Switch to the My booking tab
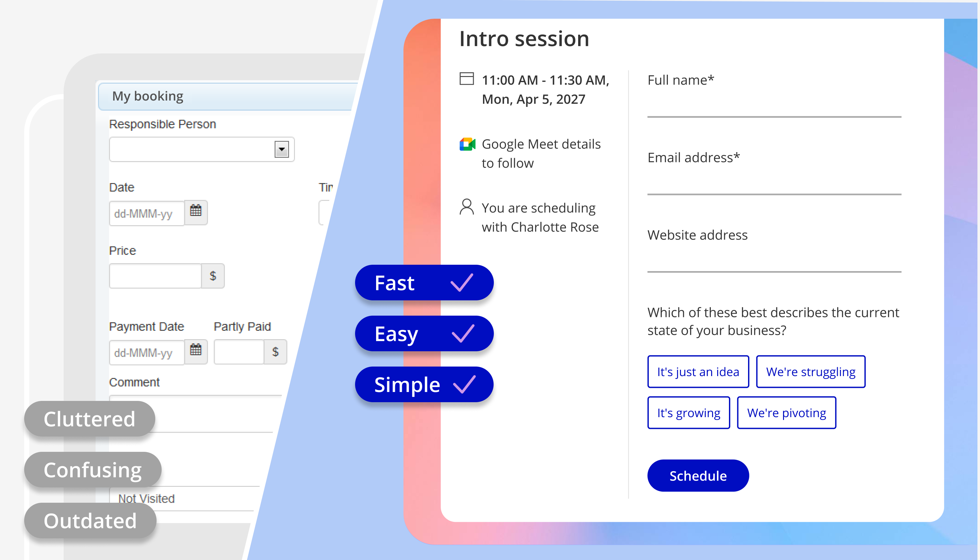Viewport: 980px width, 560px height. pos(148,96)
